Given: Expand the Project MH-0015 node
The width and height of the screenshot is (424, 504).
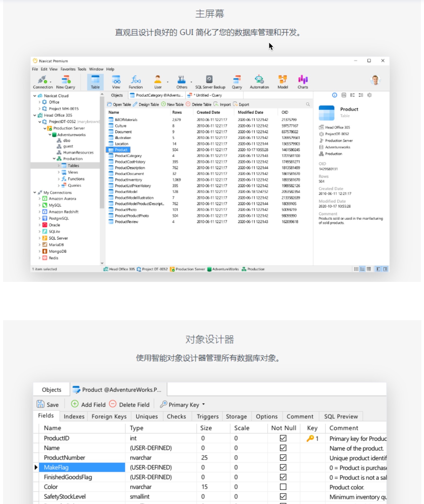Looking at the screenshot, I should click(x=39, y=109).
